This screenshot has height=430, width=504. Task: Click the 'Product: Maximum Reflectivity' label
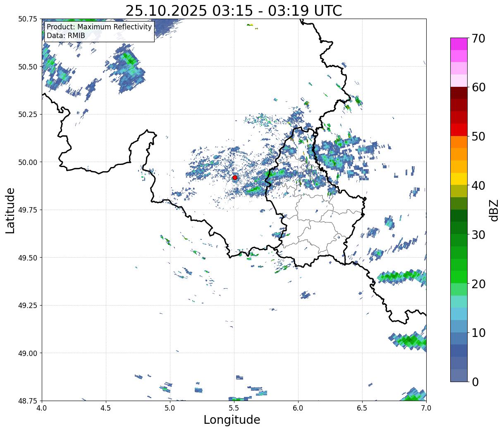pos(99,27)
